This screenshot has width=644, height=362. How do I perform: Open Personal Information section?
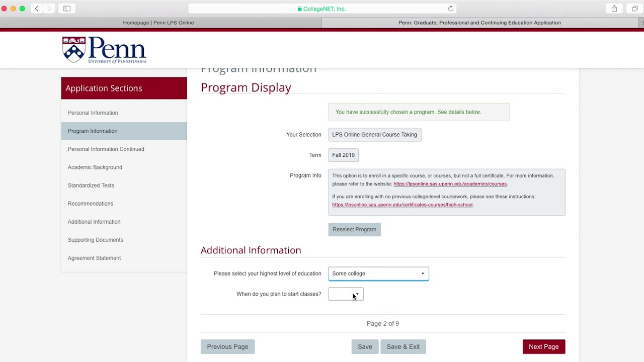(124, 113)
